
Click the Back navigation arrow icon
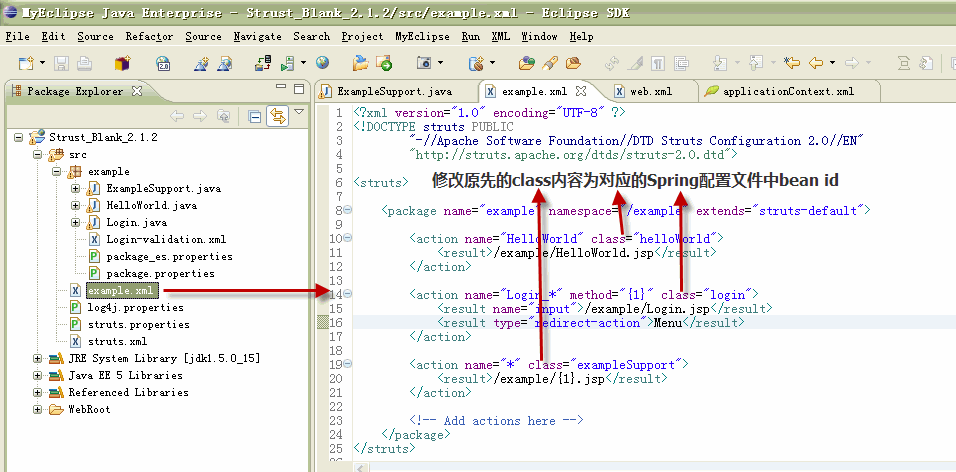point(815,63)
